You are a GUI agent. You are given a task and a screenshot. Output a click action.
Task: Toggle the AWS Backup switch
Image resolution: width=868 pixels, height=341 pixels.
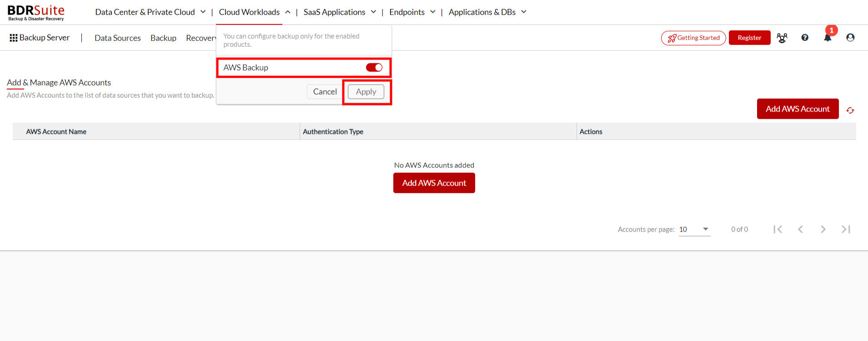[374, 67]
